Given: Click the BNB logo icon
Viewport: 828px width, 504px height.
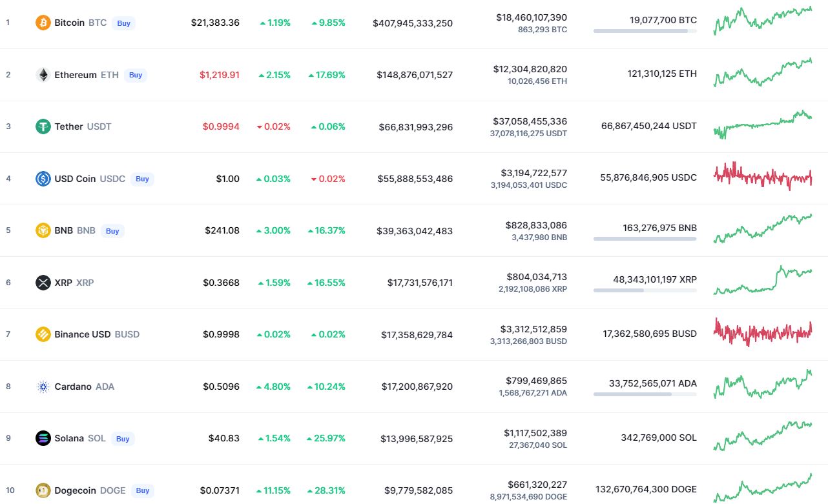Looking at the screenshot, I should coord(43,230).
